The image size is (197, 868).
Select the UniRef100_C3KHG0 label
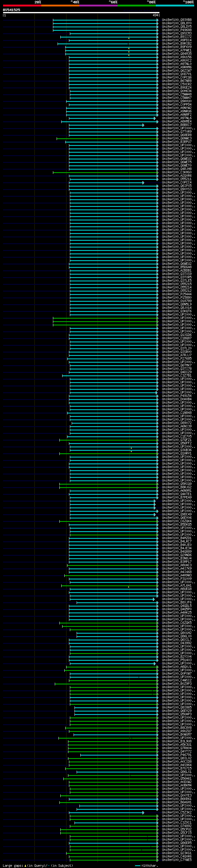click(177, 172)
